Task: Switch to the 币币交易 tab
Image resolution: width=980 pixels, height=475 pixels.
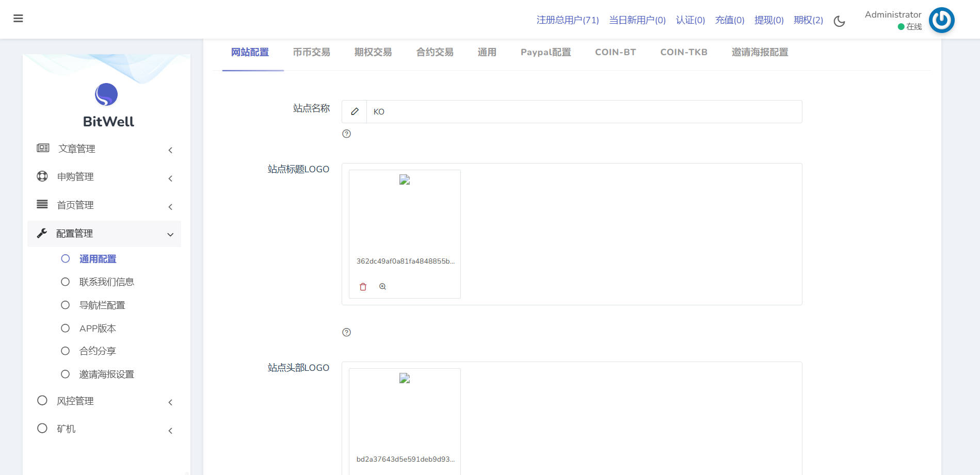Action: [x=311, y=52]
